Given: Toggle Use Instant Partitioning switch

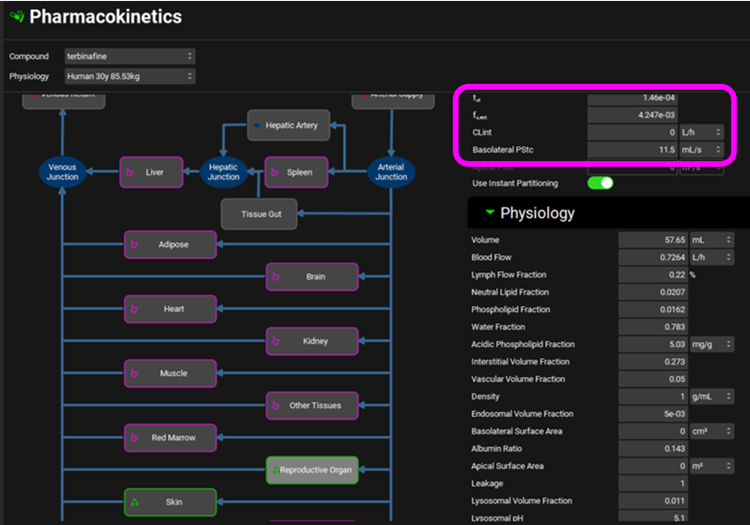Looking at the screenshot, I should coord(600,183).
